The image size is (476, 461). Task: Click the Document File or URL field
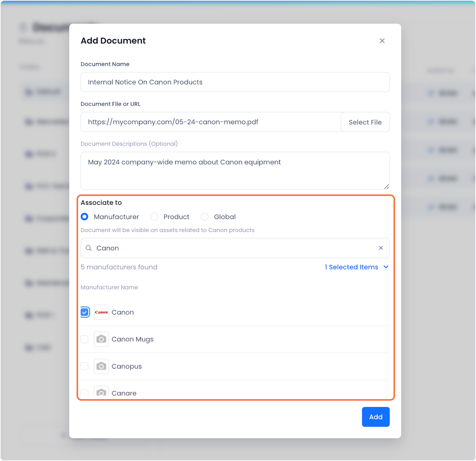(x=211, y=122)
